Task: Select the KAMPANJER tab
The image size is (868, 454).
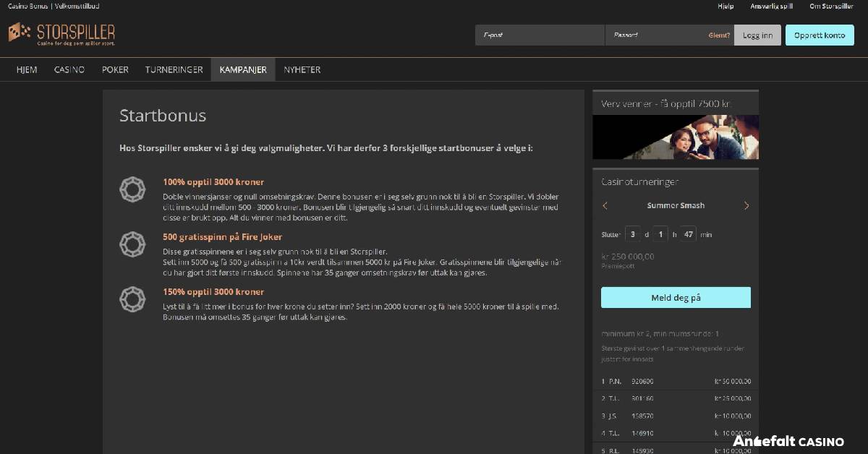Action: [243, 70]
